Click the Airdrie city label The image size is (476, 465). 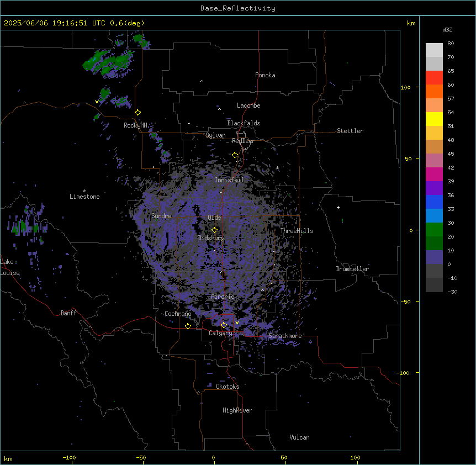tap(223, 297)
